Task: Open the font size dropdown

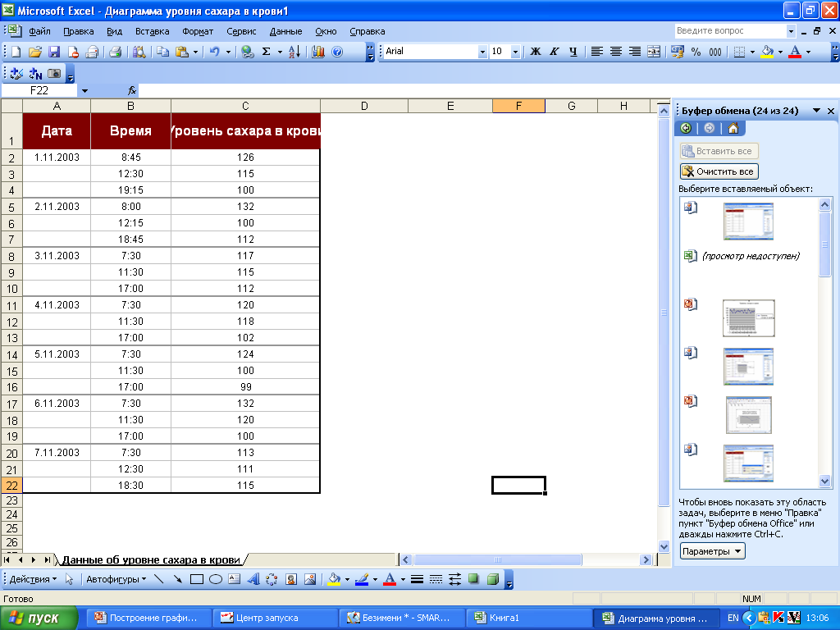Action: [515, 52]
